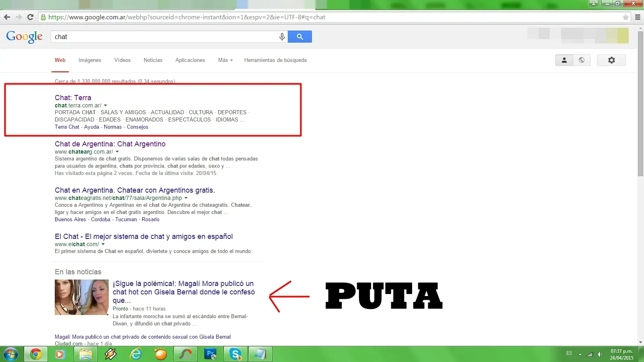Click the browser address bar URL

(x=187, y=17)
